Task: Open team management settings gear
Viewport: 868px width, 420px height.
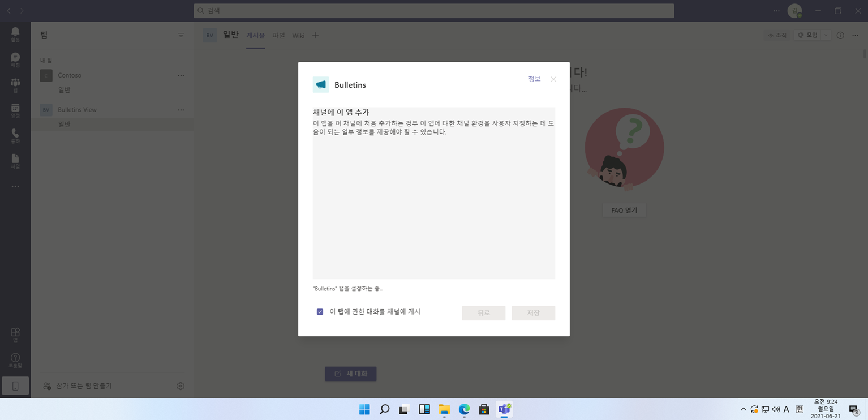Action: pos(181,386)
